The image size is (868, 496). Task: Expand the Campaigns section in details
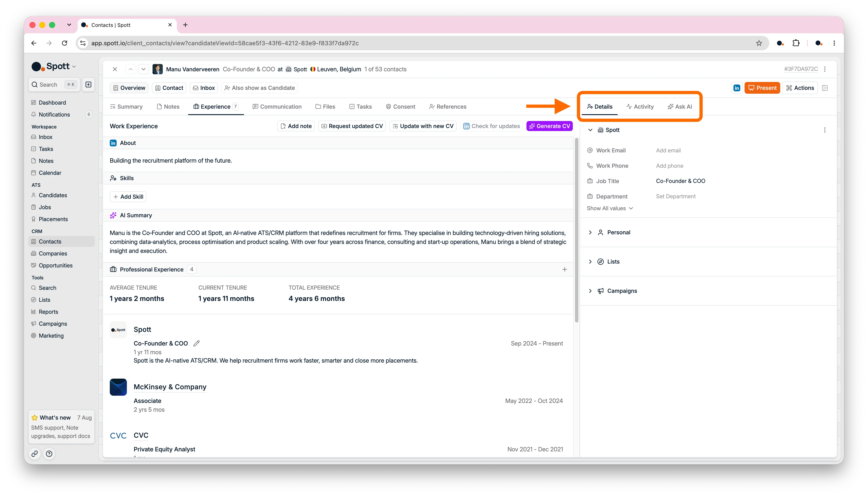590,291
